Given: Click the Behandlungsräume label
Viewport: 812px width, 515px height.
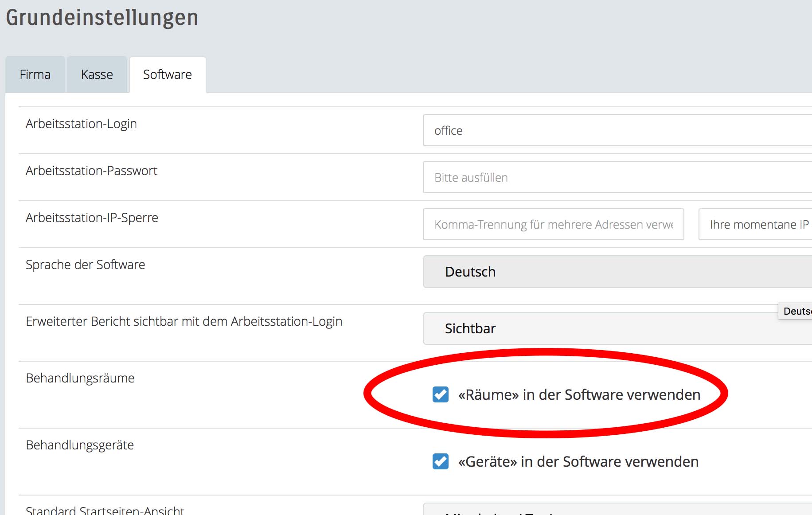Looking at the screenshot, I should (80, 378).
